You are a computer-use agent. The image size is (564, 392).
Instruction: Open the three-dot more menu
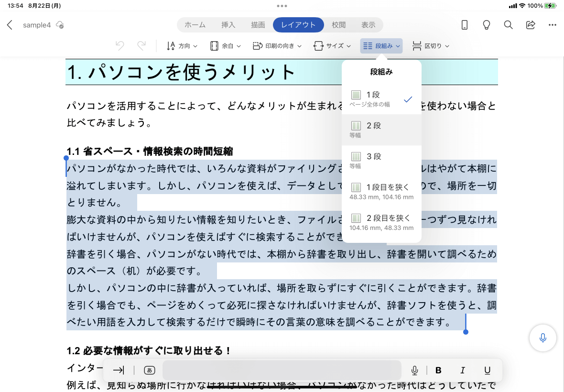point(553,25)
